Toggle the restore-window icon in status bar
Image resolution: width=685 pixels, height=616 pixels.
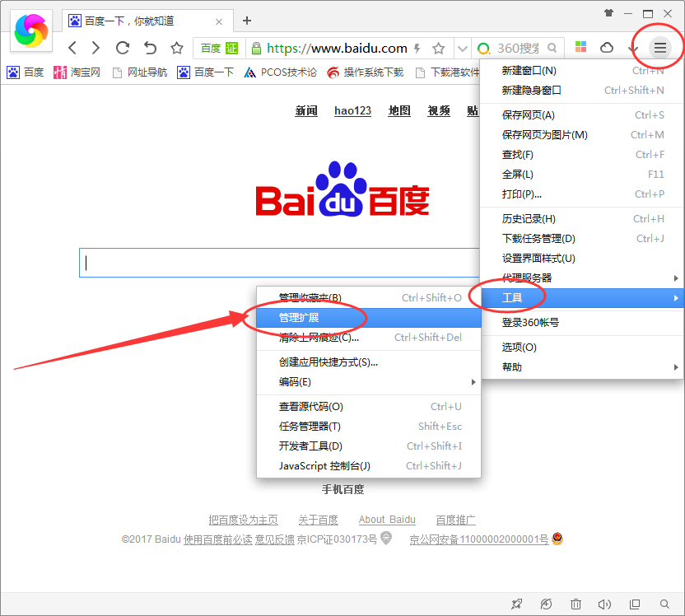(x=634, y=604)
